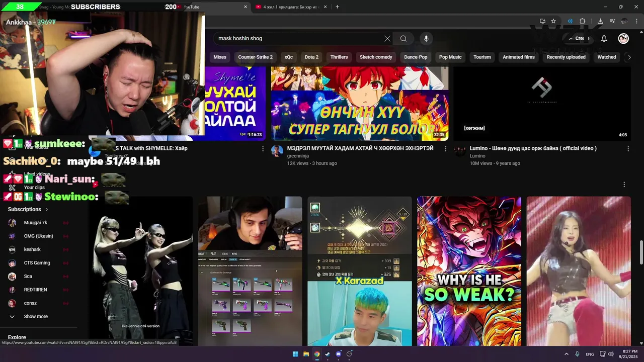Play the red-haired anime thumbnail video
The height and width of the screenshot is (362, 644).
(360, 103)
